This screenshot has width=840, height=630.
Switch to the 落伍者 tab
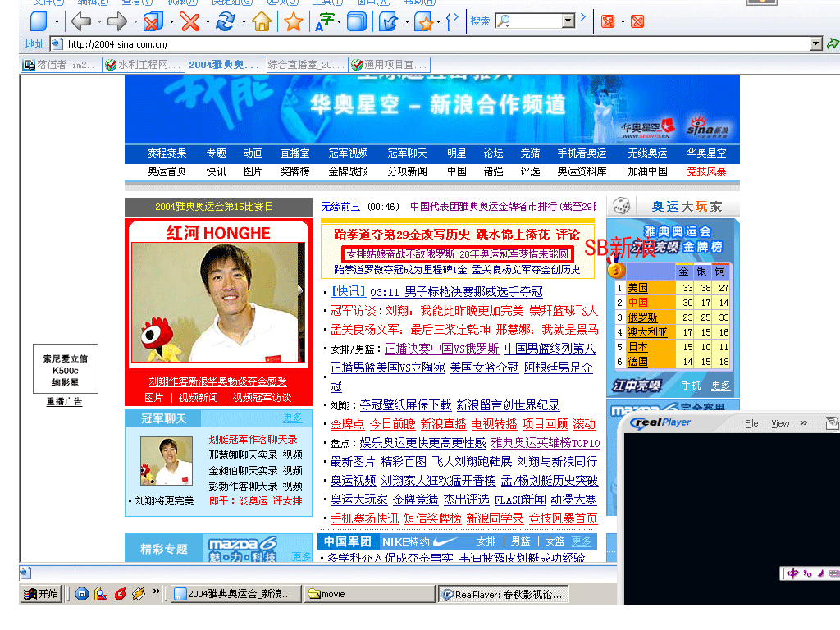62,65
